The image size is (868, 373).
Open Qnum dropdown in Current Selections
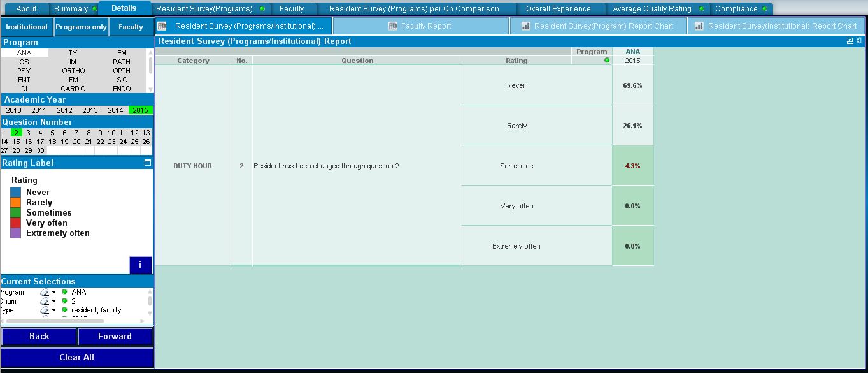click(54, 301)
